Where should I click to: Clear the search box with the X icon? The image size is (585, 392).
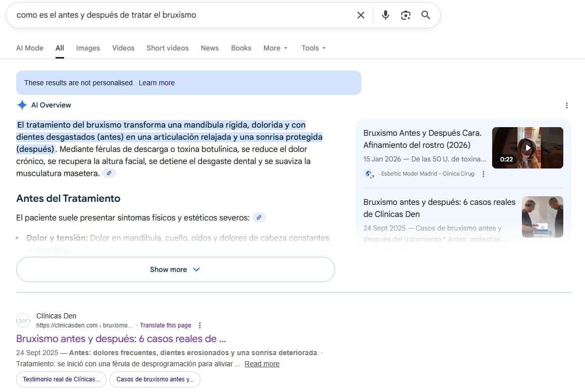click(360, 15)
